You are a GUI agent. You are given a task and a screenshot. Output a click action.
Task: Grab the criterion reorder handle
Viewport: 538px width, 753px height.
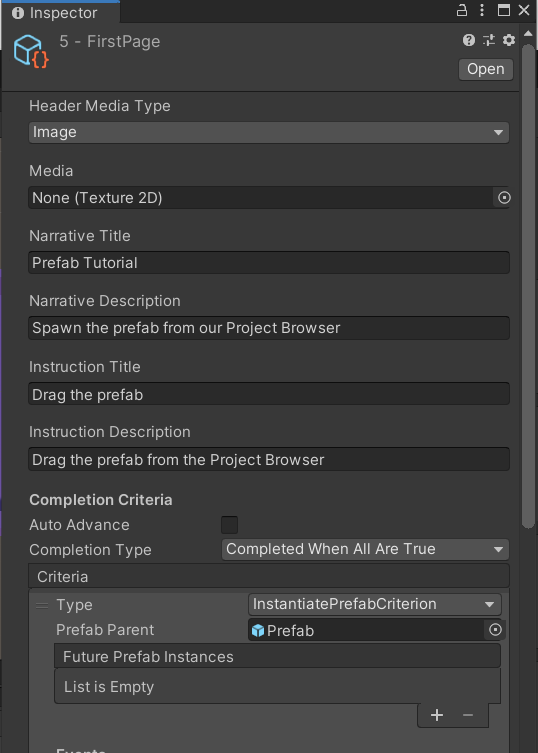(42, 606)
